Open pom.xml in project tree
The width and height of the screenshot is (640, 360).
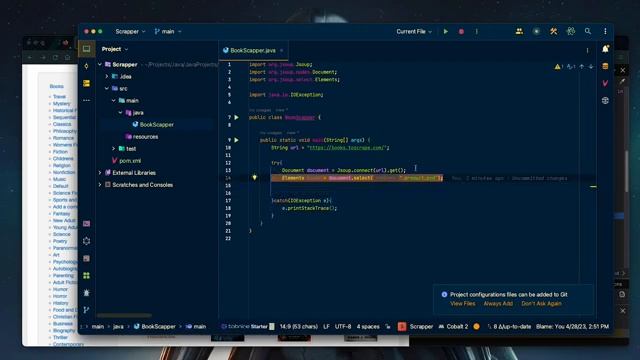tap(126, 161)
